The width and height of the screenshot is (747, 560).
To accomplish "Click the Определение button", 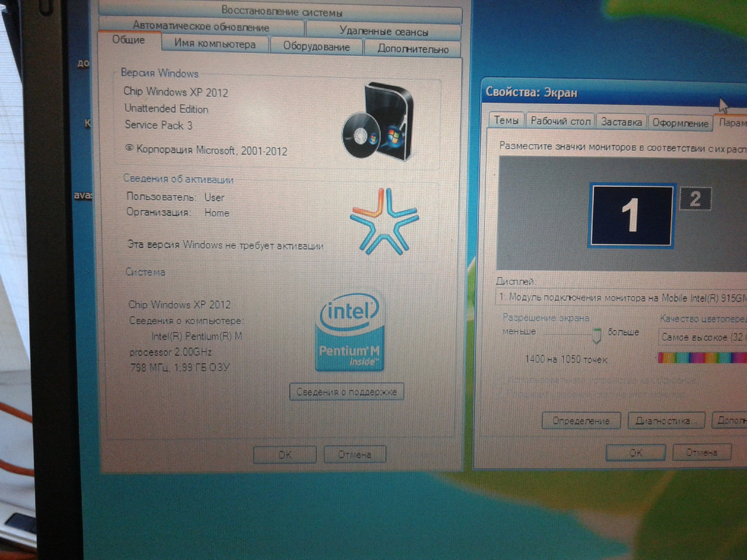I will [x=581, y=421].
